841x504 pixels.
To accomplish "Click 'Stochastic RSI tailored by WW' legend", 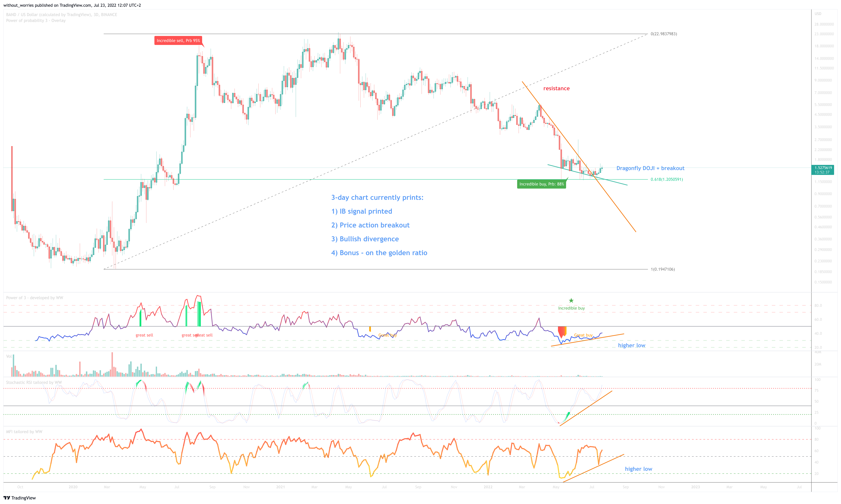I will pos(34,382).
